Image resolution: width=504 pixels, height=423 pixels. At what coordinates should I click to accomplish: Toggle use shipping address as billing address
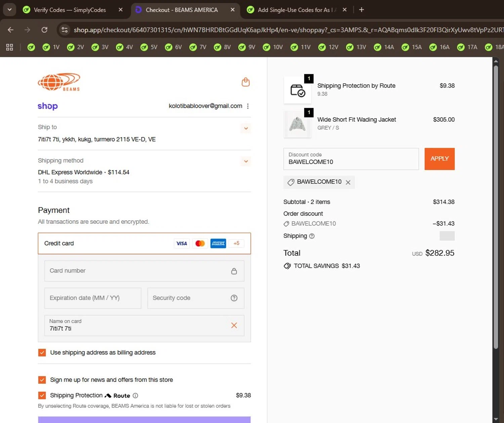click(42, 352)
